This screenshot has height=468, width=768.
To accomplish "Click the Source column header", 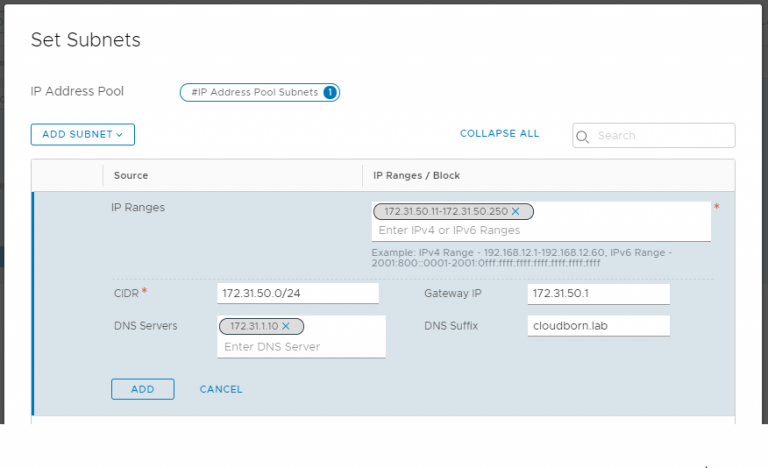I will pos(131,175).
